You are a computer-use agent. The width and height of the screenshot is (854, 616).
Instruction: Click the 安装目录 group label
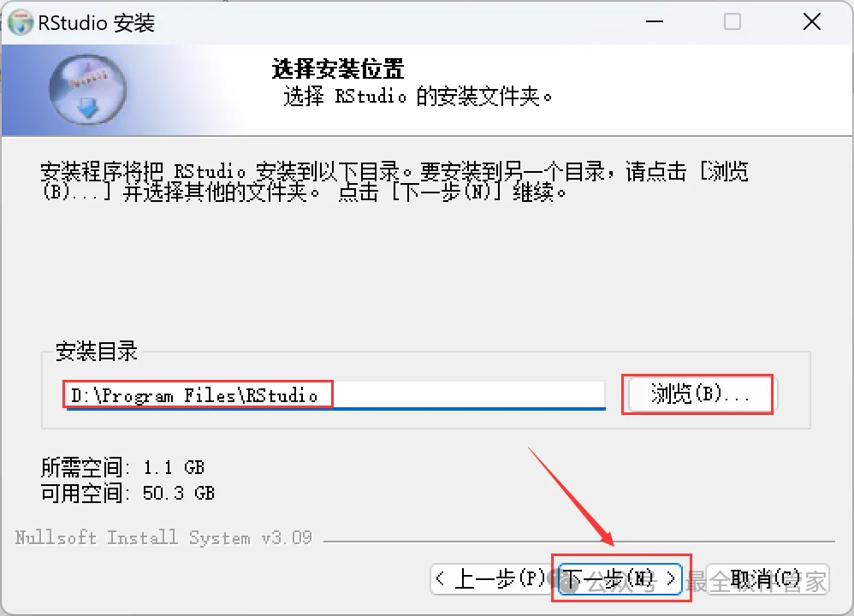point(97,352)
